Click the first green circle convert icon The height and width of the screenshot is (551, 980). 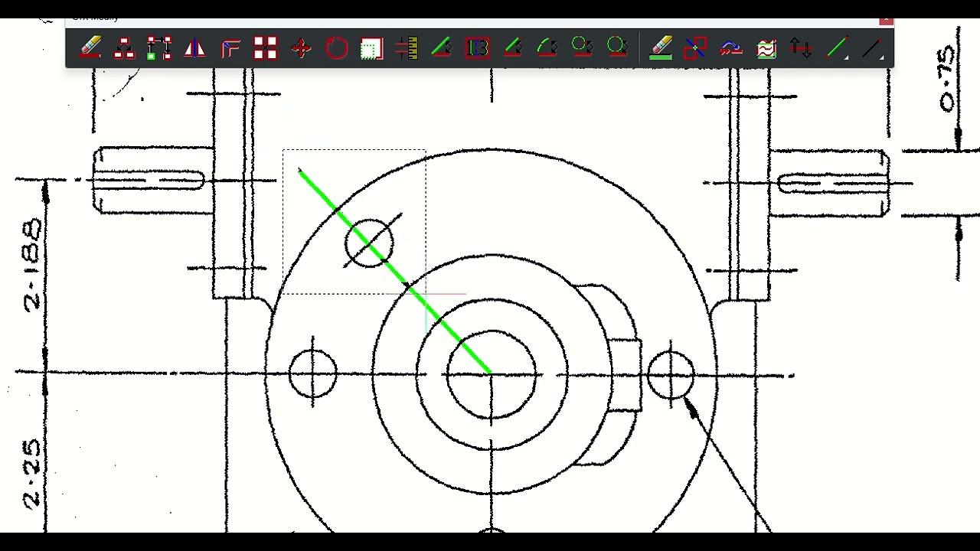coord(583,48)
